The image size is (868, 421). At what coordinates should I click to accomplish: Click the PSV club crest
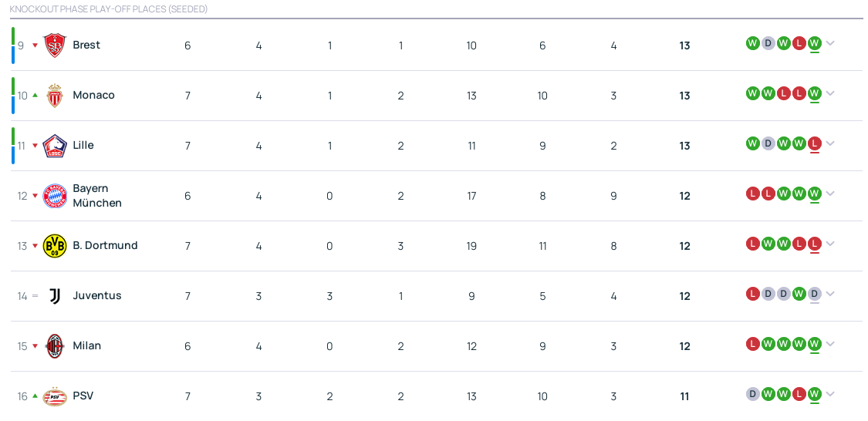[x=55, y=396]
